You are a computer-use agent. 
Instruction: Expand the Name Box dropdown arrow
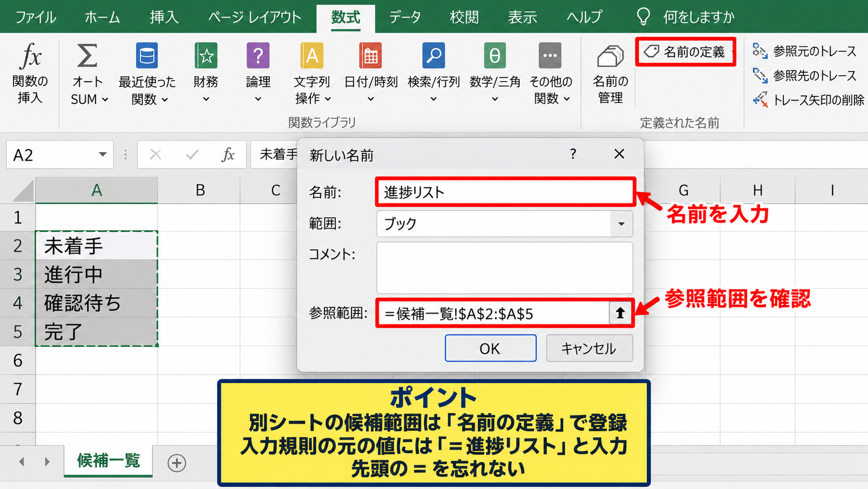[102, 154]
